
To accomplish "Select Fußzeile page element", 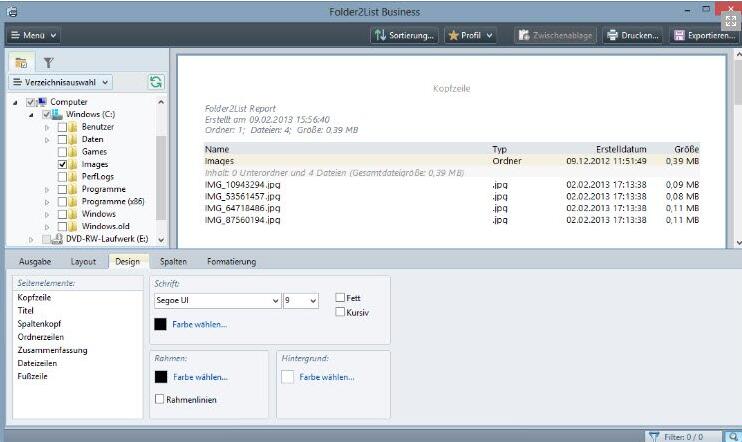I will click(x=33, y=376).
